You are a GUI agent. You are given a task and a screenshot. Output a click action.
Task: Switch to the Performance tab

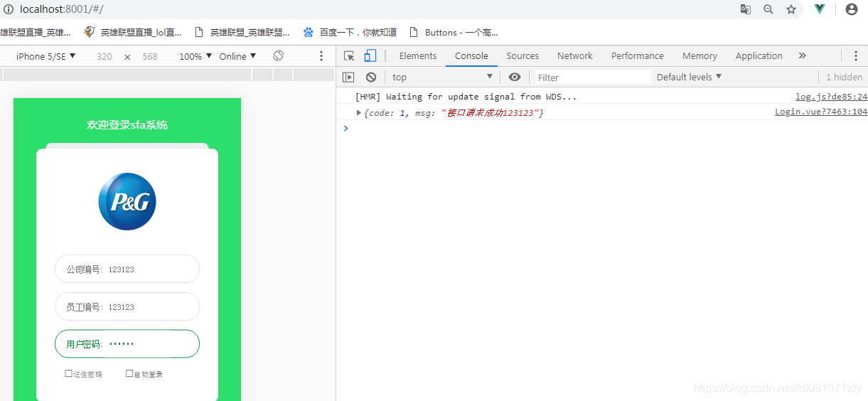point(638,55)
